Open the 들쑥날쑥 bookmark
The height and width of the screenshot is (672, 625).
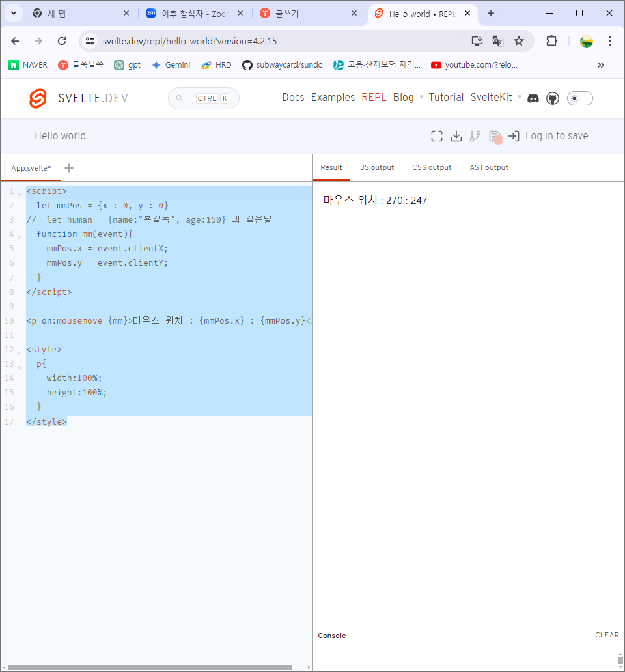(x=81, y=65)
